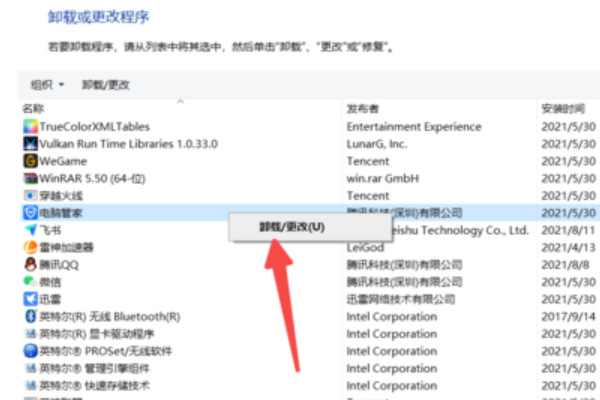Sort by the 名称 column header
600x400 pixels.
[33, 109]
